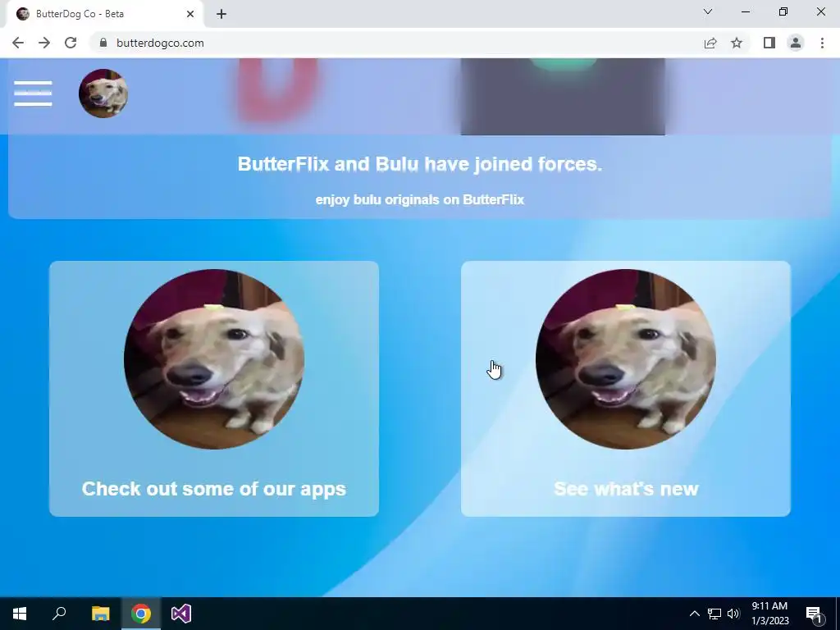Open the clock showing 9:11 AM

769,614
